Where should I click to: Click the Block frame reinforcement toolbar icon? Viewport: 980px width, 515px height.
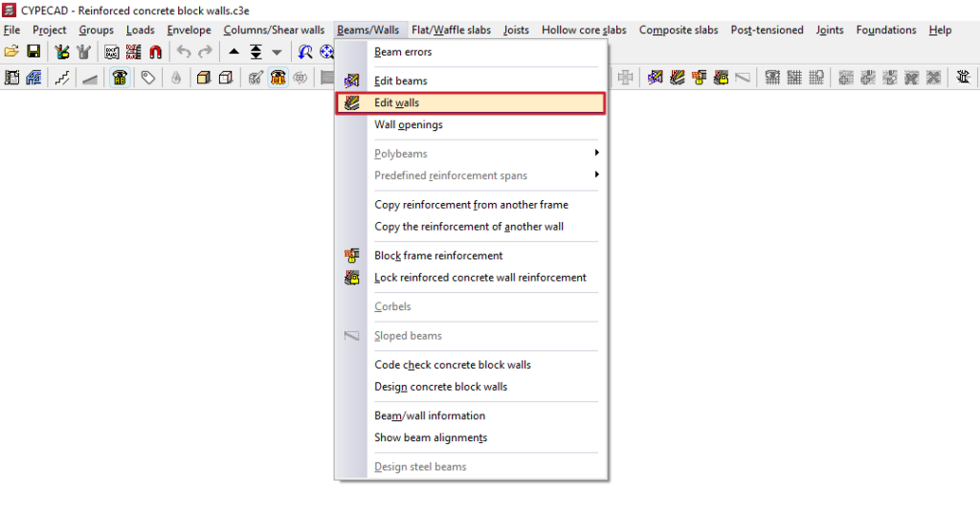pos(699,78)
